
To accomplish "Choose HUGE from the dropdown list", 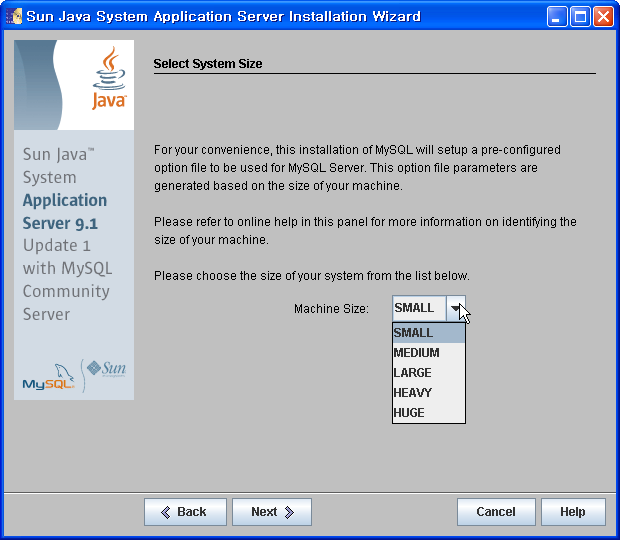I will tap(429, 413).
